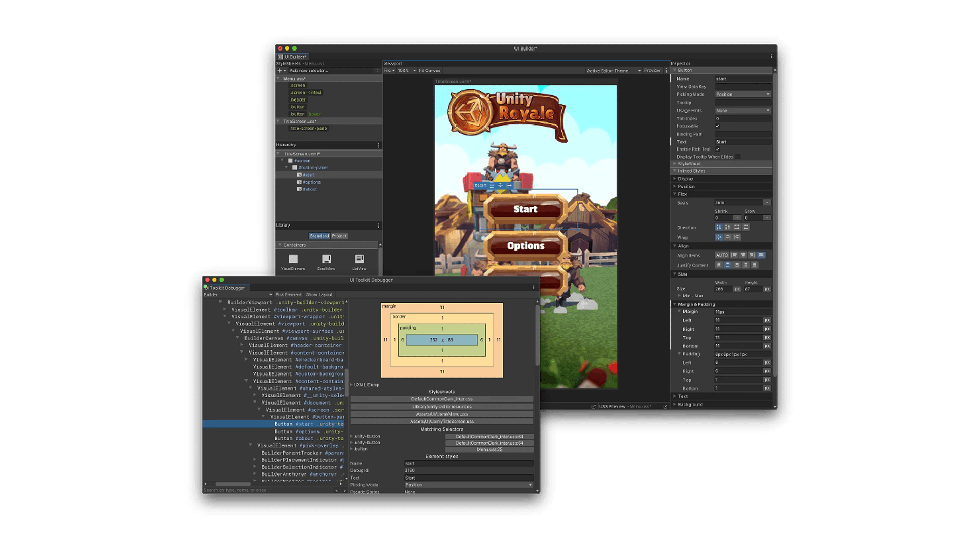Screen dimensions: 980x551
Task: Open the Builder panel dropdown in debugger
Action: tap(238, 295)
